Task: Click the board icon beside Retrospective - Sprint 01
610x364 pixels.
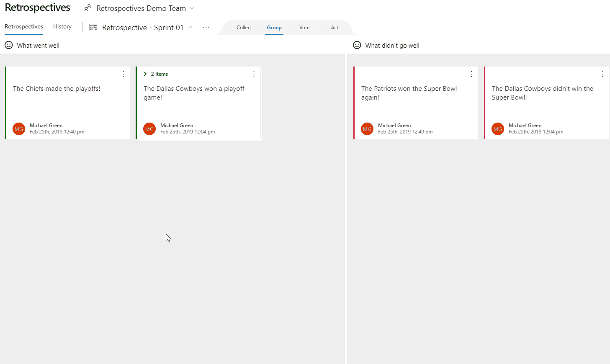Action: pos(93,27)
